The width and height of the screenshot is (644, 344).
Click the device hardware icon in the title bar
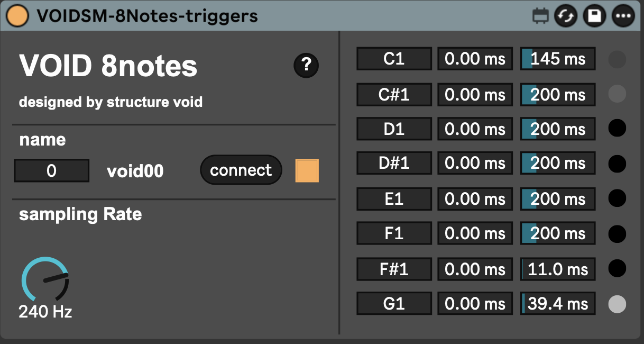pyautogui.click(x=540, y=16)
